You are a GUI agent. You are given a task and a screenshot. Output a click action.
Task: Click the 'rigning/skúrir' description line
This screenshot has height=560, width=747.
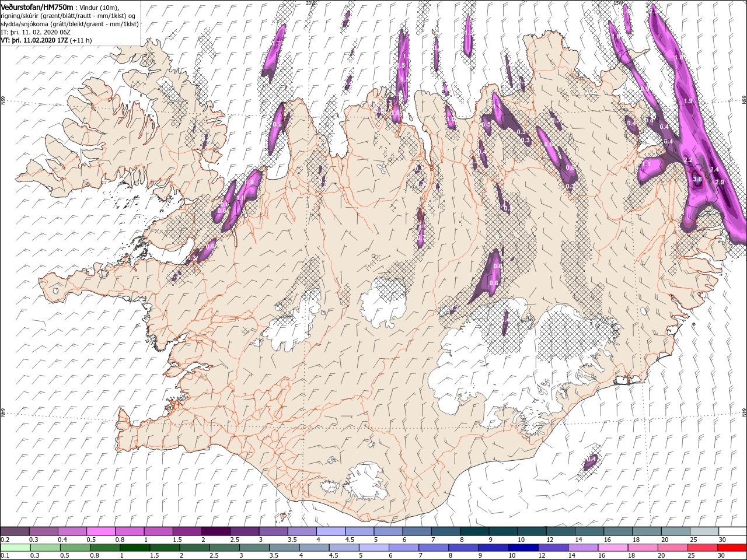(68, 16)
